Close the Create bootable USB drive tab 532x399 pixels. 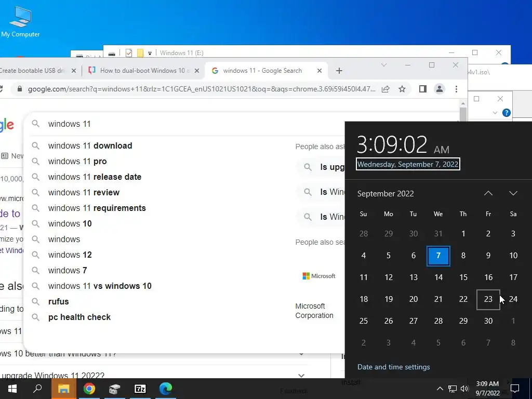74,71
